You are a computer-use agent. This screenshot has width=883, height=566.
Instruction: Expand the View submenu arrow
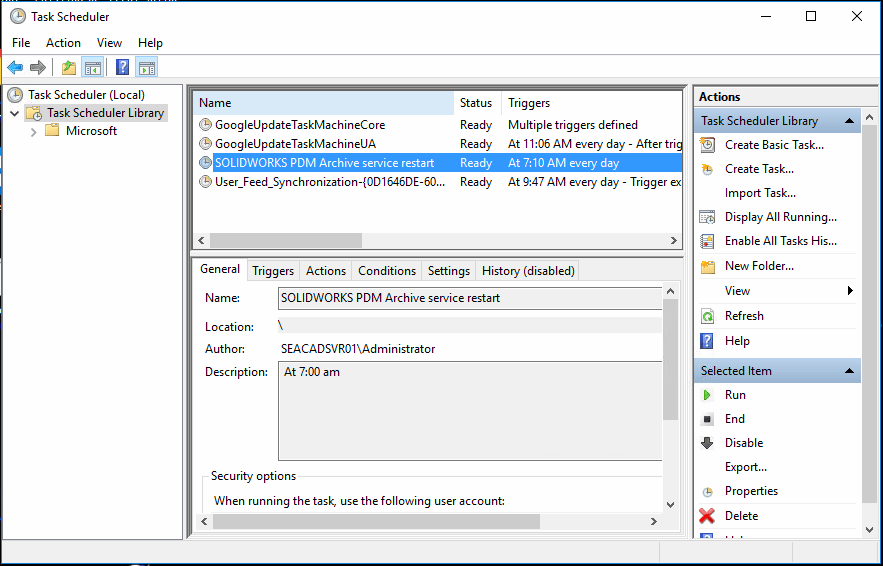(850, 291)
